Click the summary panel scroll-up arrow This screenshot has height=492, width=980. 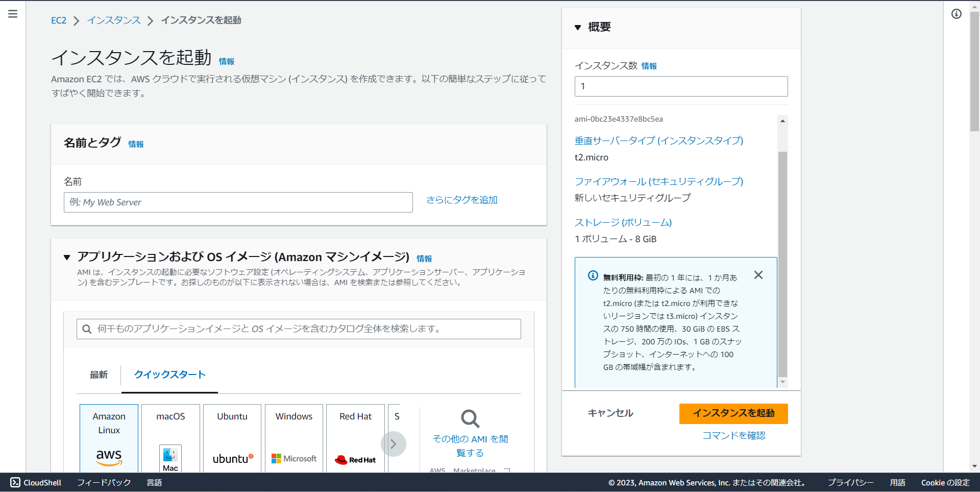tap(782, 121)
